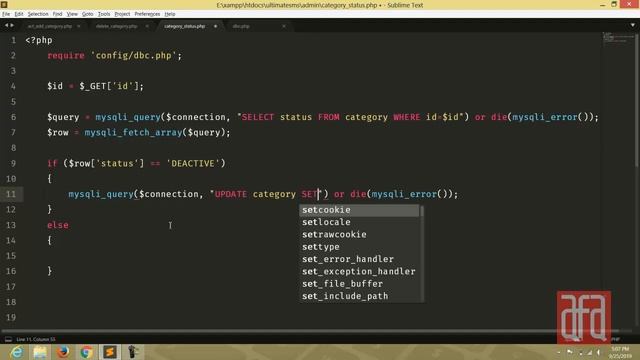Screen dimensions: 640x360
Task: Click the editor horizontal scrollbar
Action: coord(310,331)
